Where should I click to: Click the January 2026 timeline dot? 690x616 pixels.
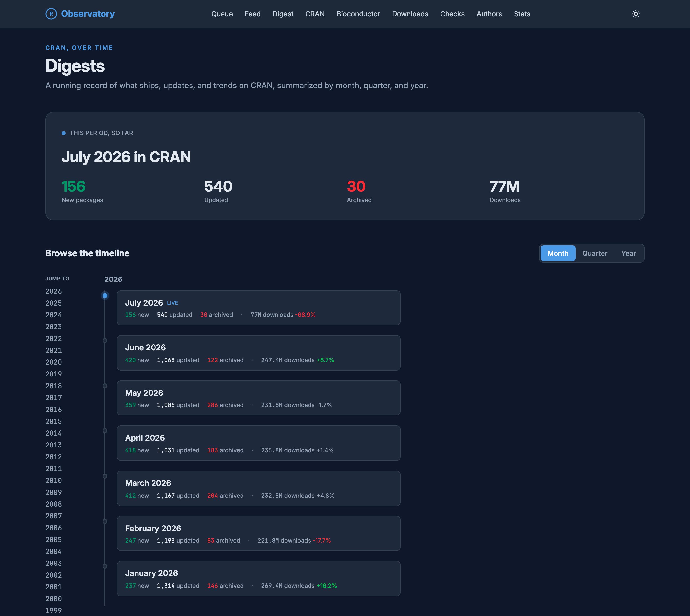(105, 566)
